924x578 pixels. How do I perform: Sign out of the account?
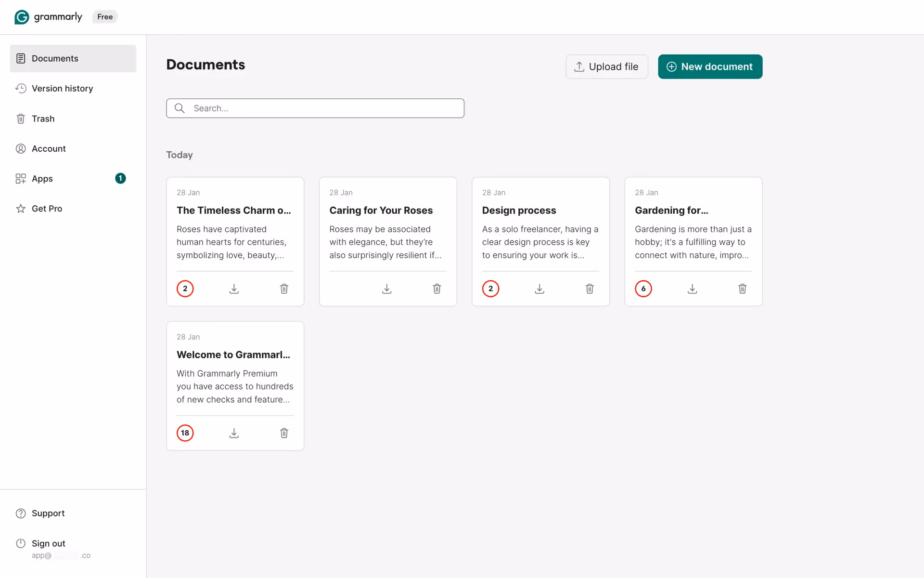(x=48, y=543)
